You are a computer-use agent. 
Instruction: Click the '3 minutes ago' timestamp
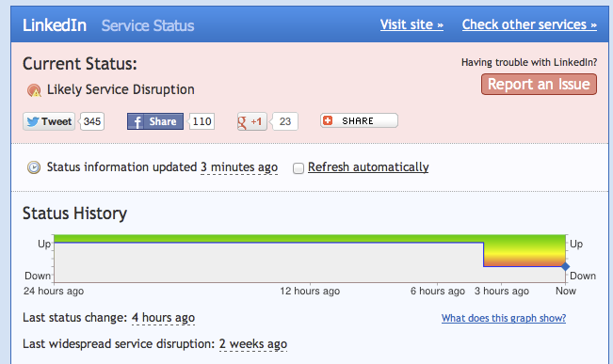point(239,167)
